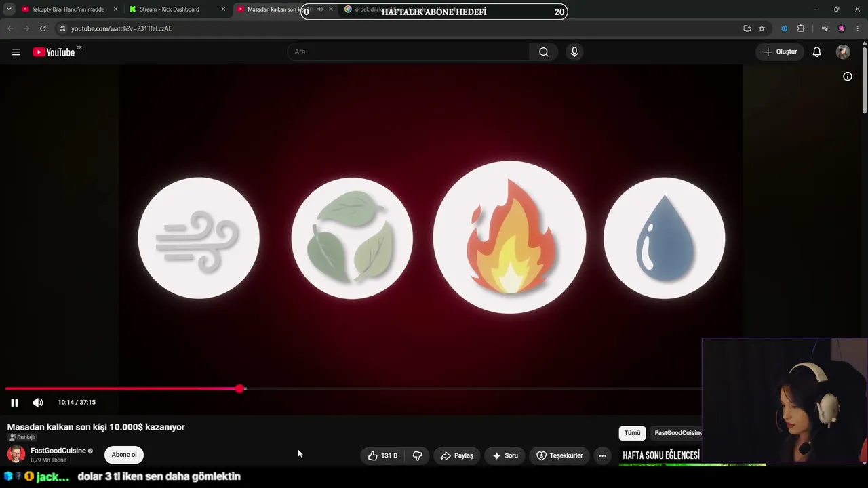Click the video title text
Screen dimensions: 868x488
[96, 427]
